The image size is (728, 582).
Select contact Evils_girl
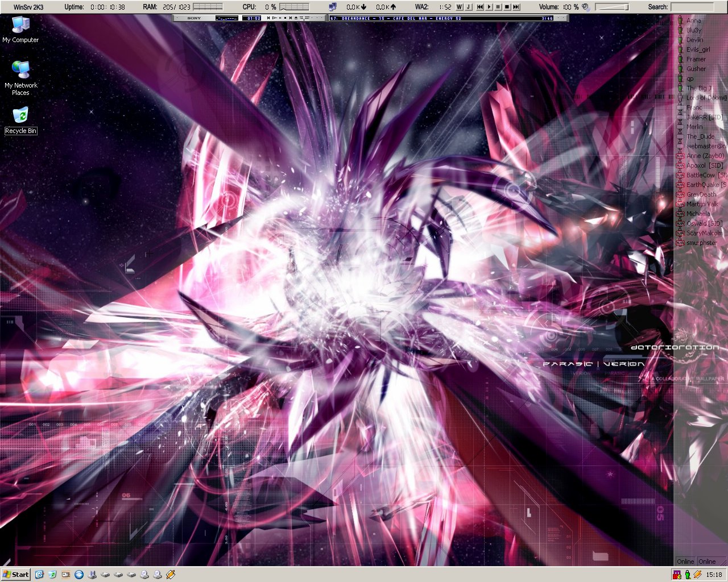698,49
